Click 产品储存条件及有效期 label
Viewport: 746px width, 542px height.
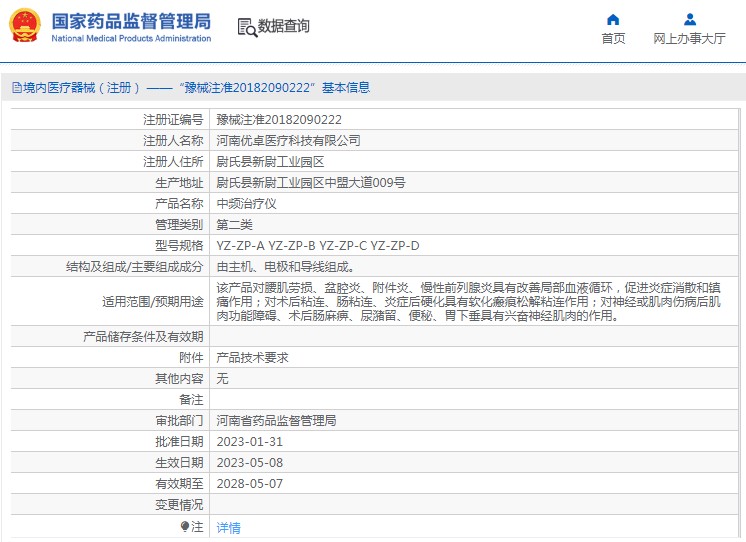pos(143,336)
